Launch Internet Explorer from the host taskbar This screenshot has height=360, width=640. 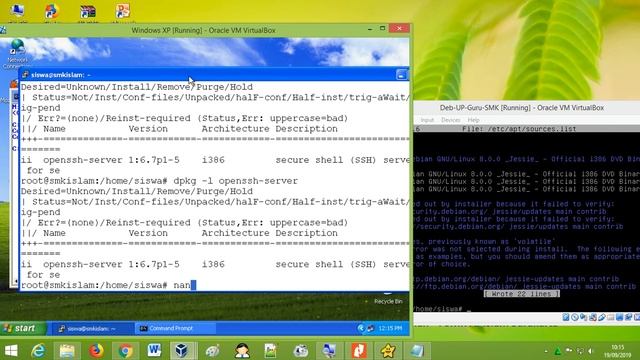pyautogui.click(x=38, y=351)
